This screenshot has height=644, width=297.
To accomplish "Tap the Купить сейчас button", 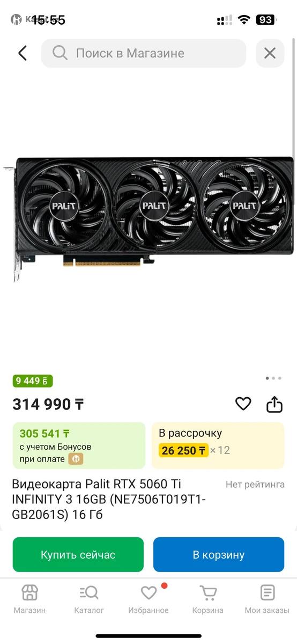I will (x=78, y=554).
